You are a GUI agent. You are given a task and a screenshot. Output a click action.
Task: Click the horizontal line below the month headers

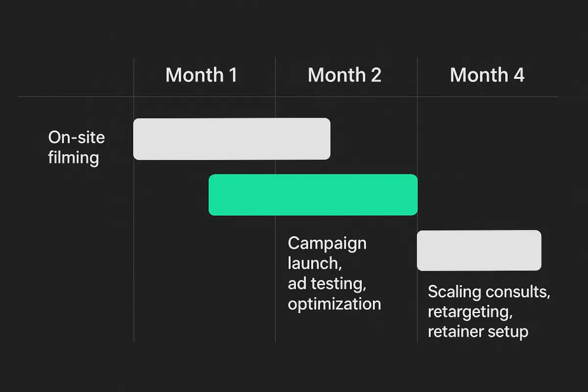tap(288, 97)
